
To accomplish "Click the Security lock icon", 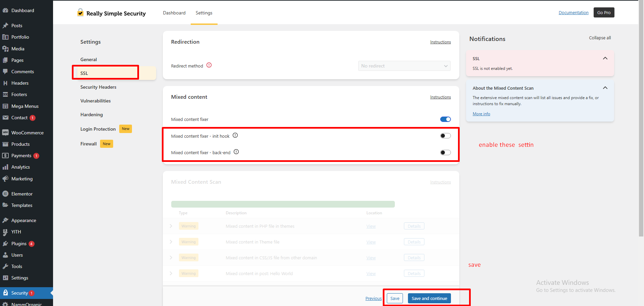I will (x=5, y=293).
